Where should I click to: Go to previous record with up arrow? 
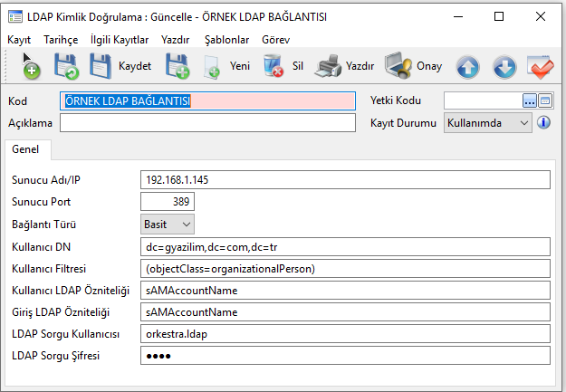pyautogui.click(x=467, y=67)
